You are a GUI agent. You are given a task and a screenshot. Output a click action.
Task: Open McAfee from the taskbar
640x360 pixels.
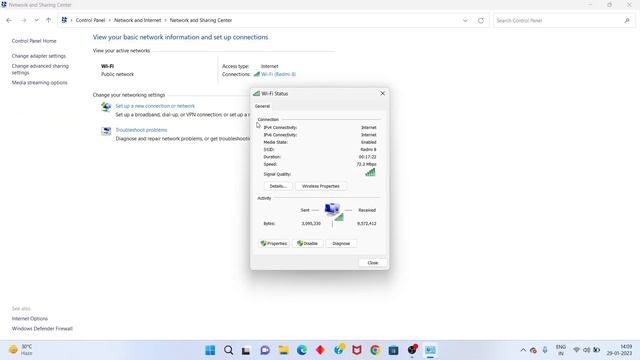(357, 350)
